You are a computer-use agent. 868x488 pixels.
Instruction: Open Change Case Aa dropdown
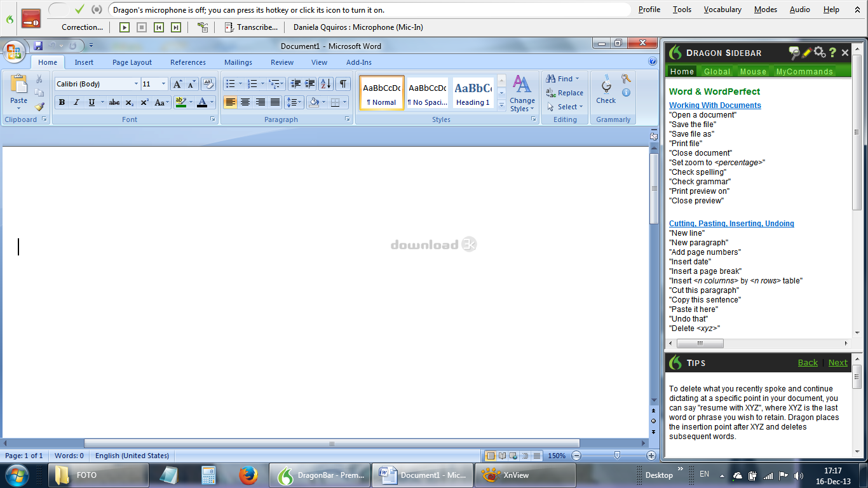tap(161, 102)
